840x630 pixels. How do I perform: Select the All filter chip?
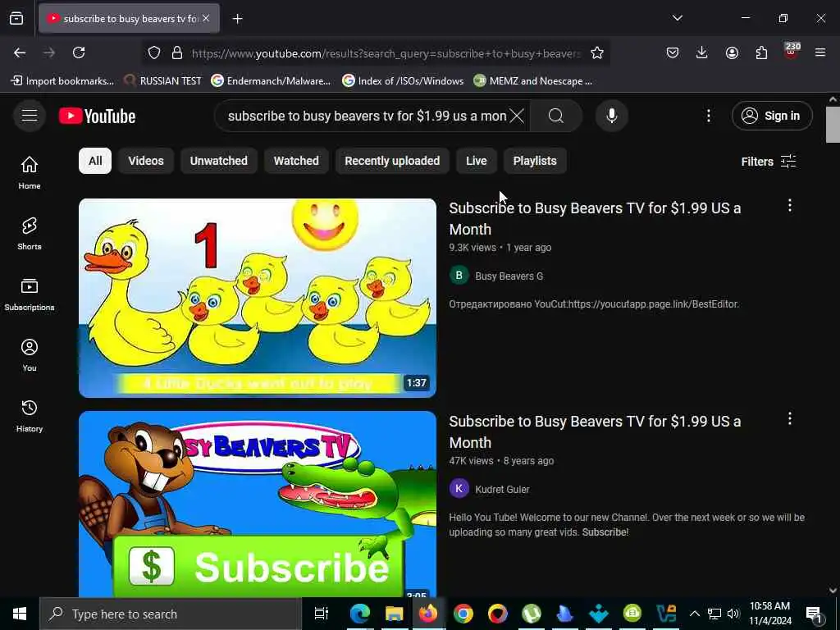pyautogui.click(x=95, y=161)
